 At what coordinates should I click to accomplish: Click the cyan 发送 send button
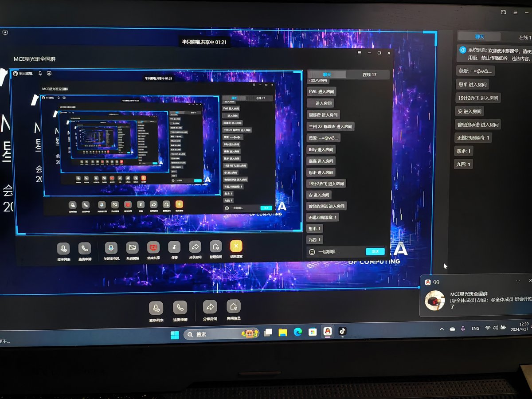pos(375,251)
